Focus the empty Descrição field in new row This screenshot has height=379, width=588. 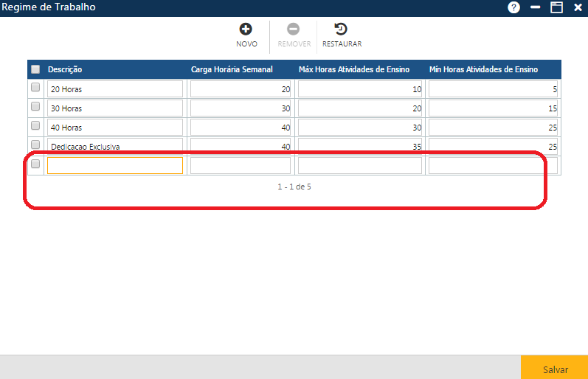(x=114, y=165)
